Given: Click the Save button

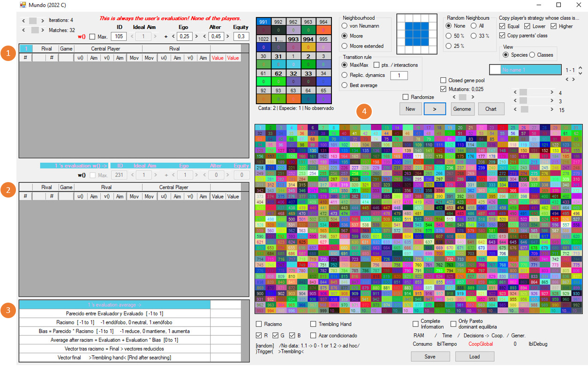Looking at the screenshot, I should pyautogui.click(x=430, y=357).
